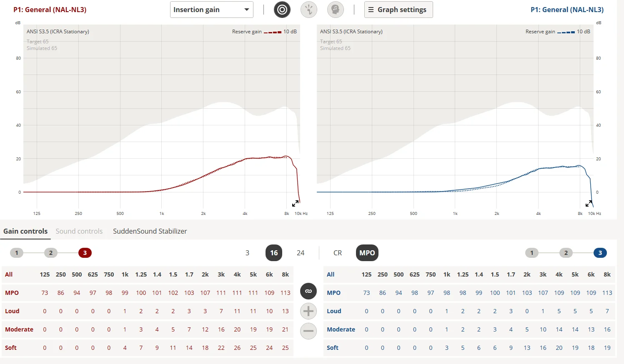Select step 3 on the left slider
The image size is (624, 364).
(x=85, y=253)
